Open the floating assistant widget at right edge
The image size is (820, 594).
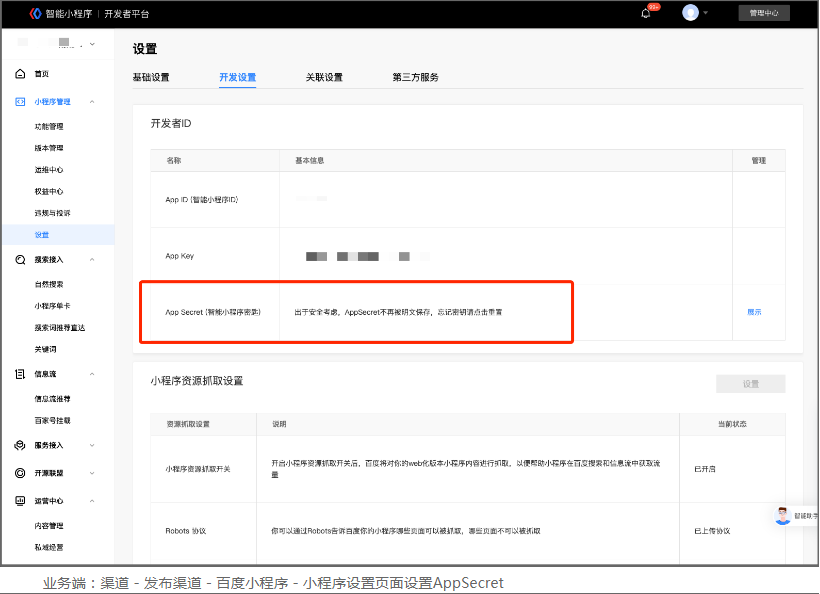[785, 516]
